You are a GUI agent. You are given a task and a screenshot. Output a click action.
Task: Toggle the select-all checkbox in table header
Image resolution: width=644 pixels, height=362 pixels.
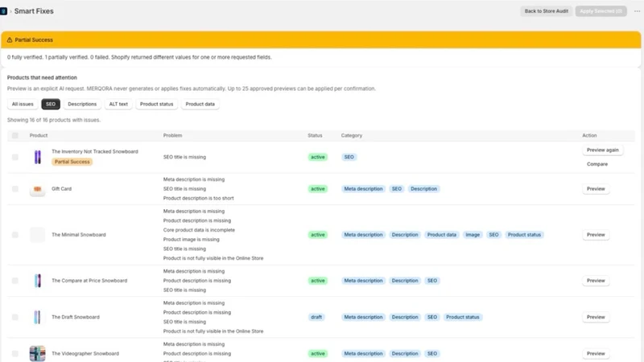[x=15, y=135]
